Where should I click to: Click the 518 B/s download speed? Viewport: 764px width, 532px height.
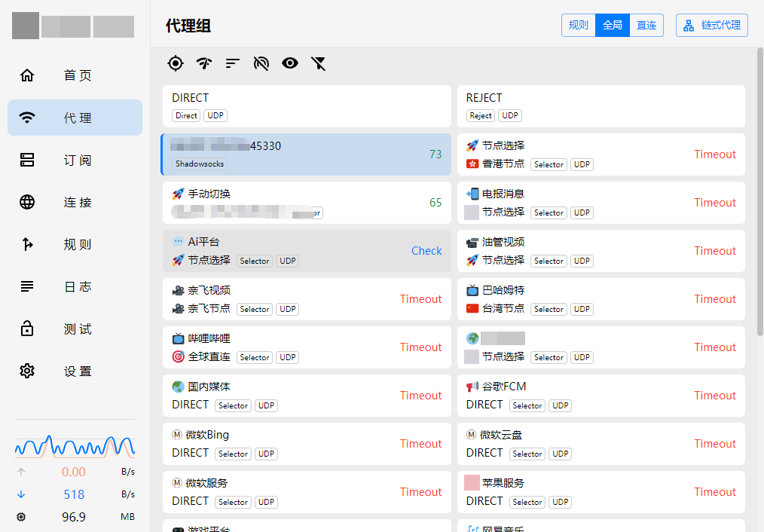pos(74,494)
